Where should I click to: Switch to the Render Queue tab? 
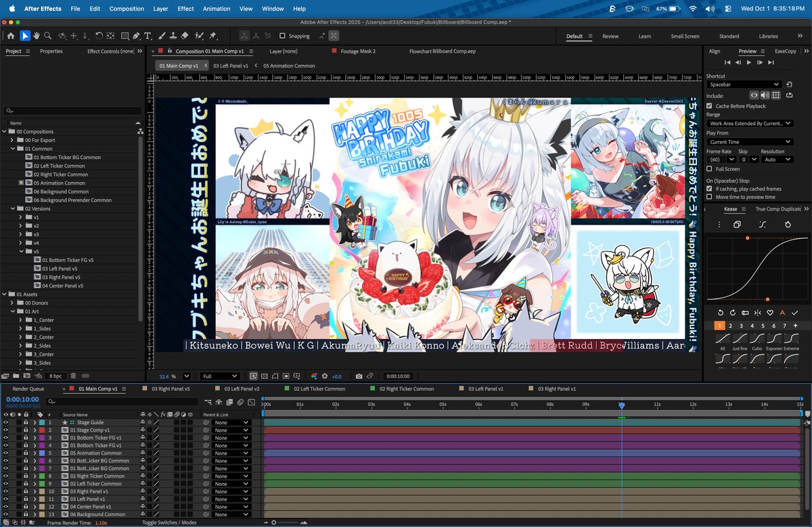[x=28, y=389]
